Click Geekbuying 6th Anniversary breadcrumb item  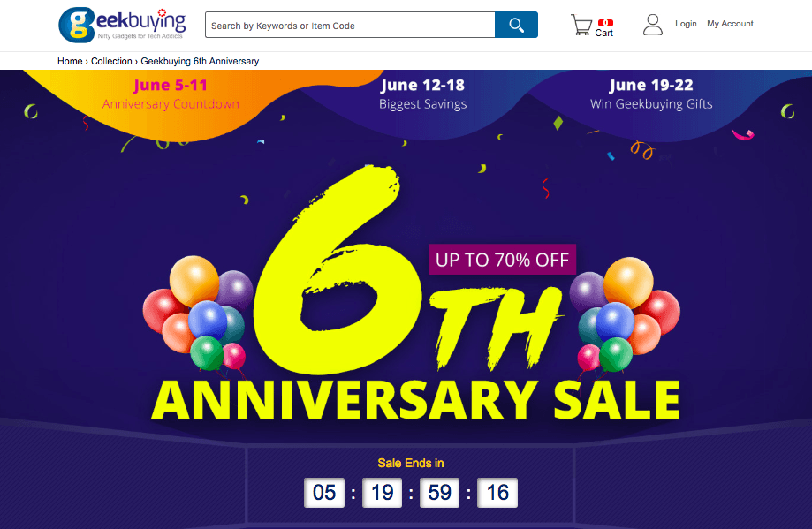tap(200, 61)
